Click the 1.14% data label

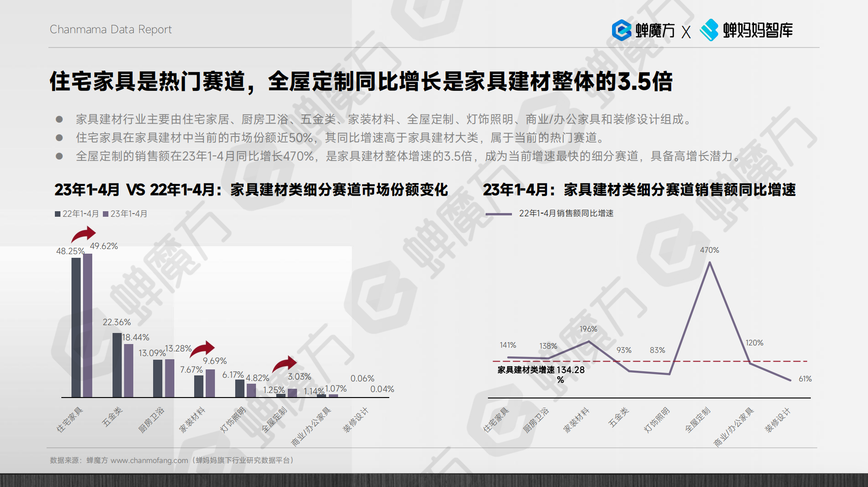[x=314, y=392]
